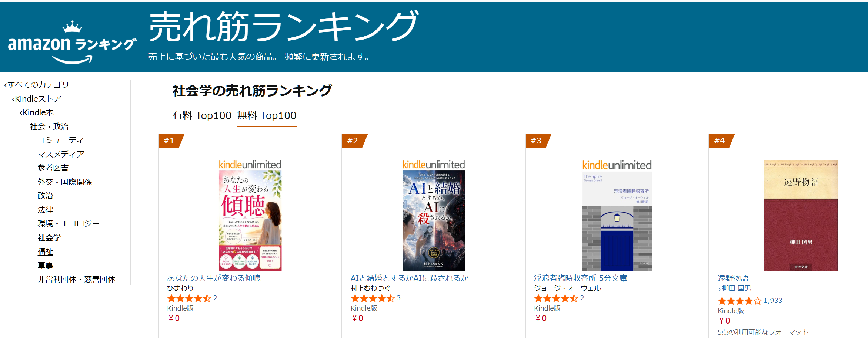The width and height of the screenshot is (868, 338).
Task: Go back to すべてのカテゴリー
Action: 40,85
